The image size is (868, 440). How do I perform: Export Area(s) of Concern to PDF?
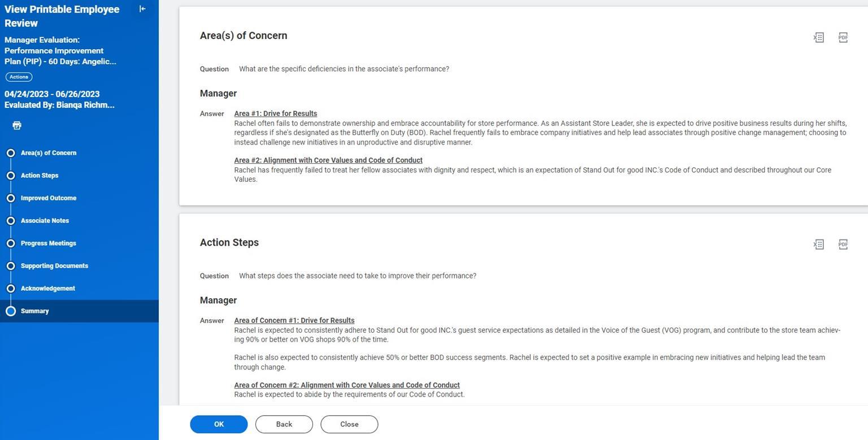pyautogui.click(x=843, y=37)
